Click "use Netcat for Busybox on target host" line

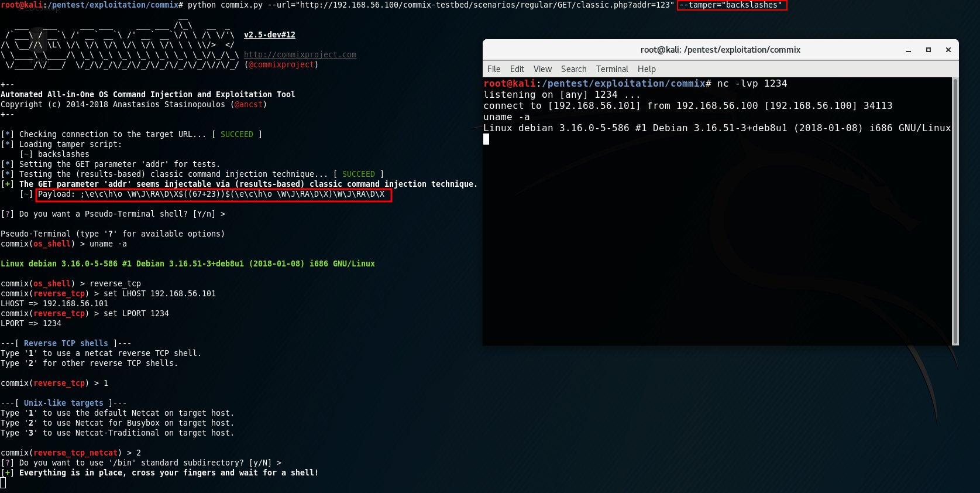[x=118, y=423]
